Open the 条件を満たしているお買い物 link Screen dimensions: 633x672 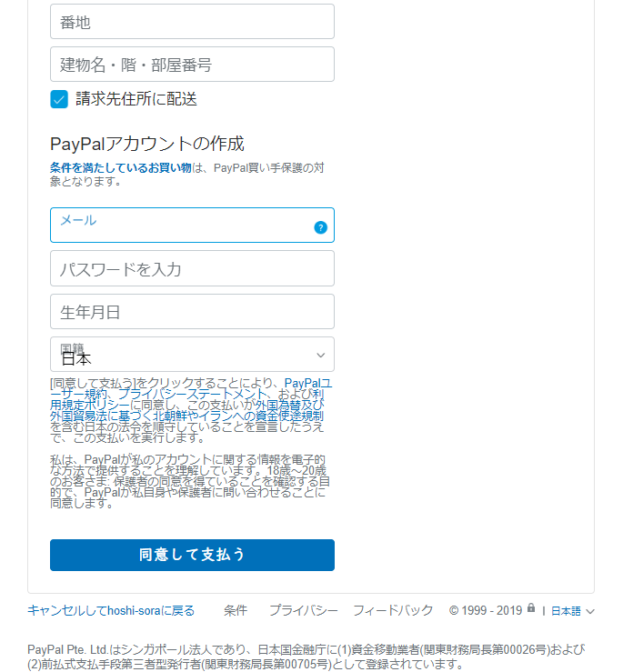click(x=121, y=167)
